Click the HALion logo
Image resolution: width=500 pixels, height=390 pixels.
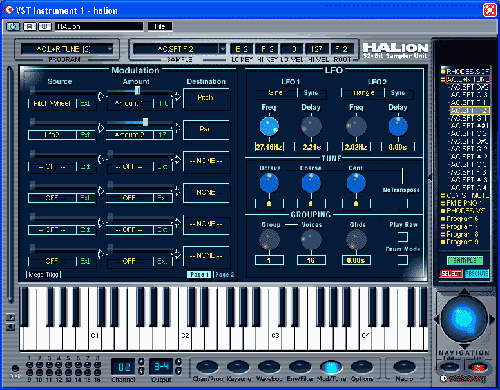(395, 51)
